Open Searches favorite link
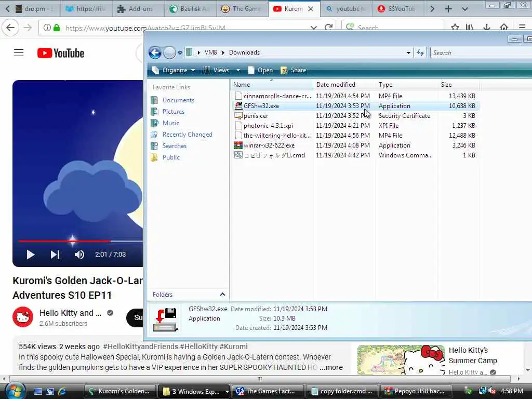532x399 pixels. coord(175,146)
